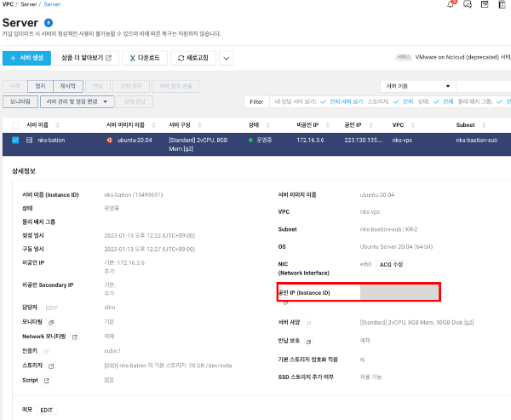Image resolution: width=511 pixels, height=420 pixels.
Task: Click the 다운로드 button
Action: pyautogui.click(x=145, y=58)
